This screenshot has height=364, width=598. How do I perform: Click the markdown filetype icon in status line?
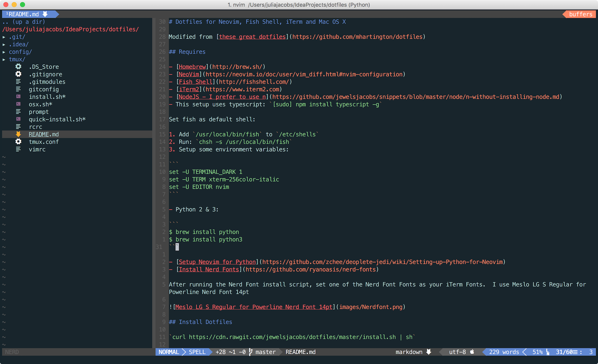pos(429,352)
